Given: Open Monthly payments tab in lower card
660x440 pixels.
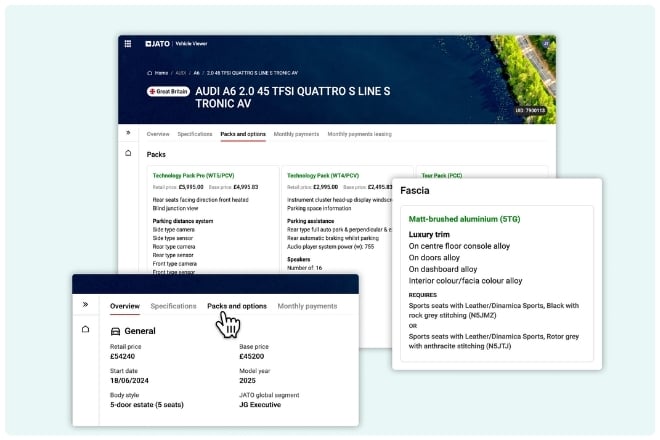Looking at the screenshot, I should (x=307, y=306).
